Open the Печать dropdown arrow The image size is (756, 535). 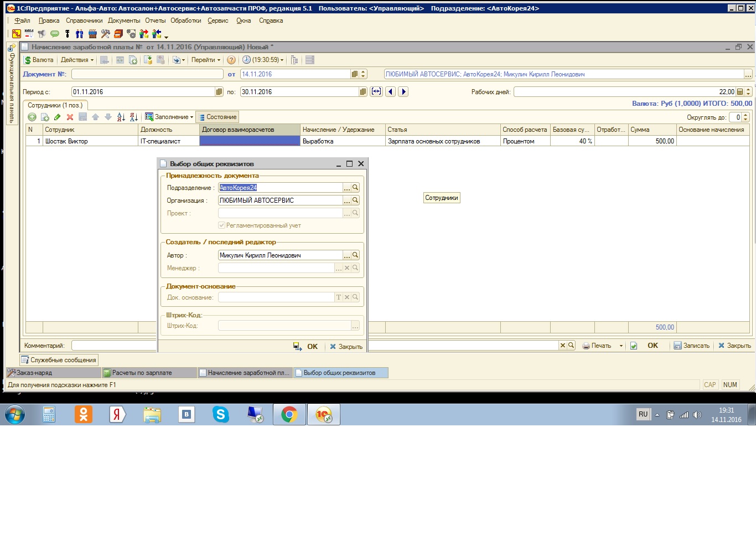pos(621,346)
